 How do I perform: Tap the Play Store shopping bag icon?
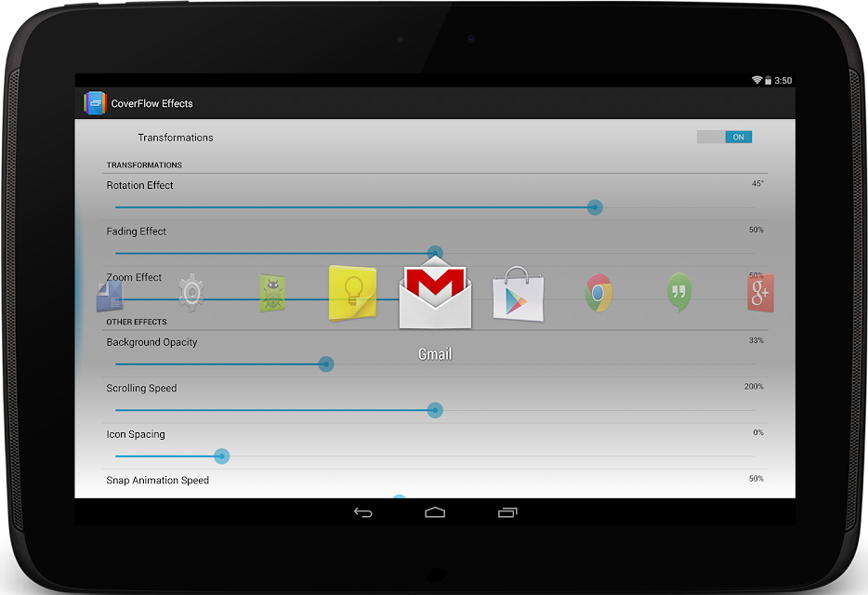pos(519,294)
